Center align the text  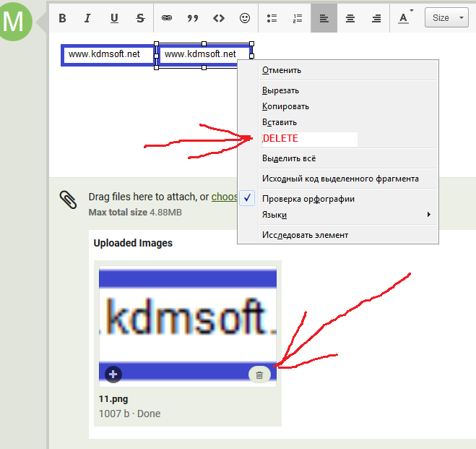pos(350,18)
